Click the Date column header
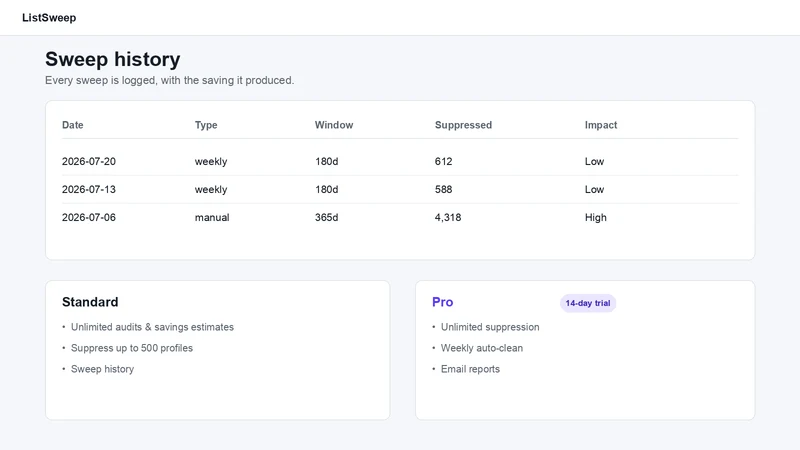 click(x=72, y=125)
